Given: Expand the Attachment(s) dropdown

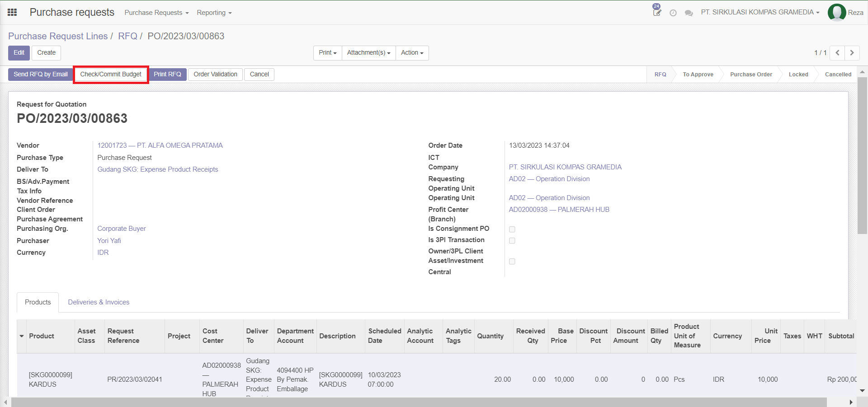Looking at the screenshot, I should coord(369,53).
